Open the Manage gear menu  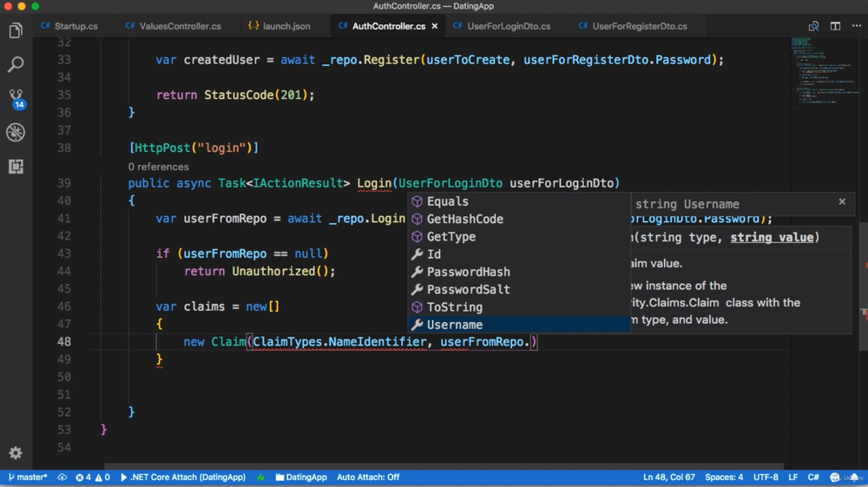16,453
